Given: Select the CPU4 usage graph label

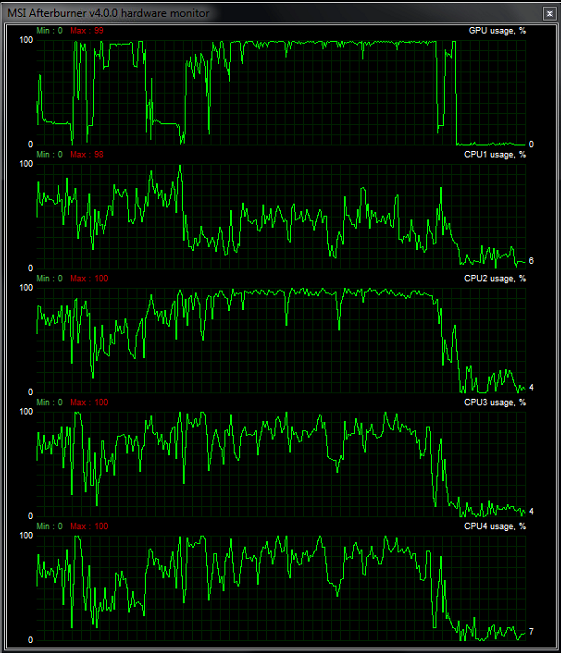Looking at the screenshot, I should click(495, 526).
